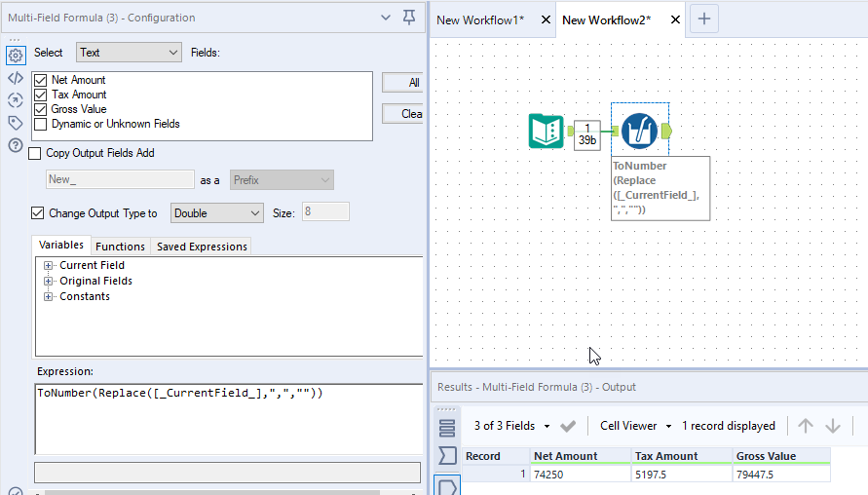Switch to the Functions tab
Viewport: 868px width, 495px height.
tap(120, 247)
